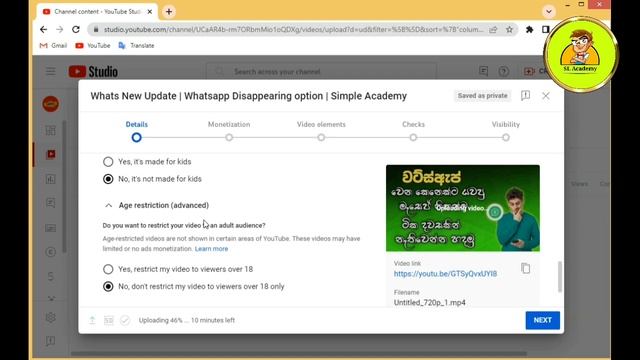Close the video upload dialog
The image size is (640, 360).
pos(546,96)
